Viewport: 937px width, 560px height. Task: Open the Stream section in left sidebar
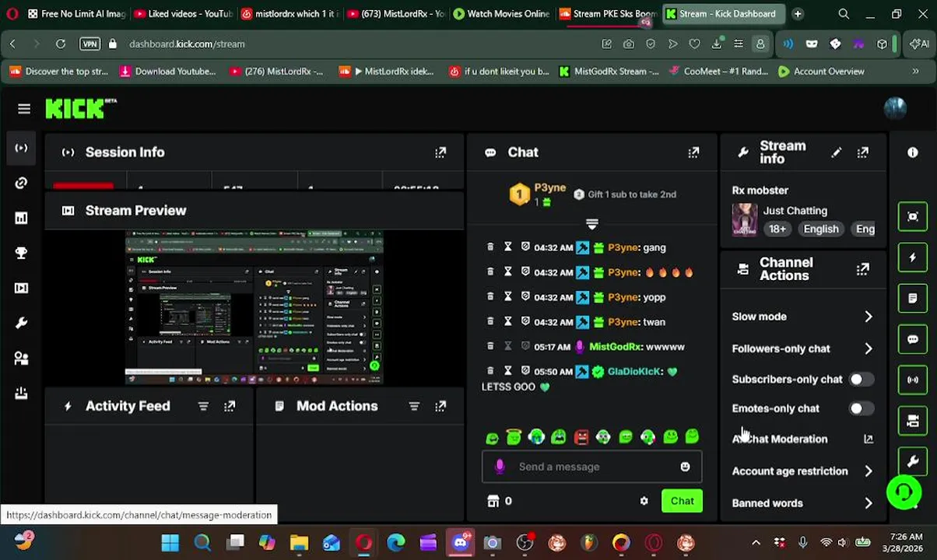coord(21,148)
